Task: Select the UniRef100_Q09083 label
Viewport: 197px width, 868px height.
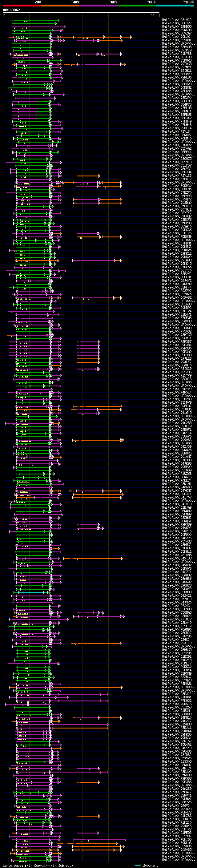Action: coord(177,440)
